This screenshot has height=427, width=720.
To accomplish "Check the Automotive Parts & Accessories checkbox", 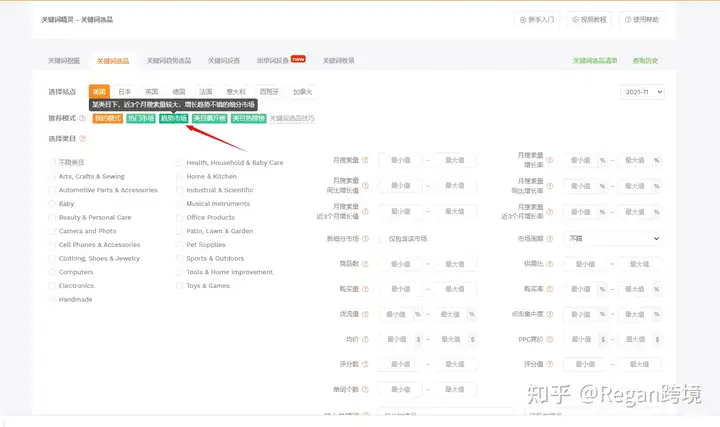I will click(x=52, y=190).
